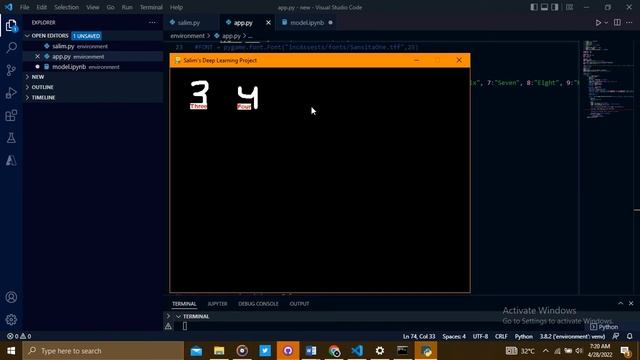Open the Go menu
640x360 pixels.
110,7
